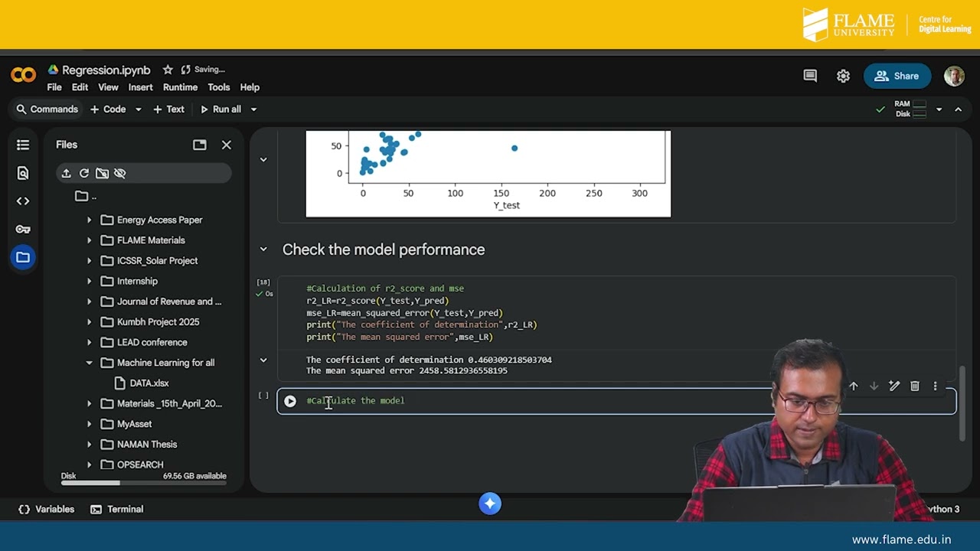Open Files pane in new window
980x551 pixels.
pos(200,145)
